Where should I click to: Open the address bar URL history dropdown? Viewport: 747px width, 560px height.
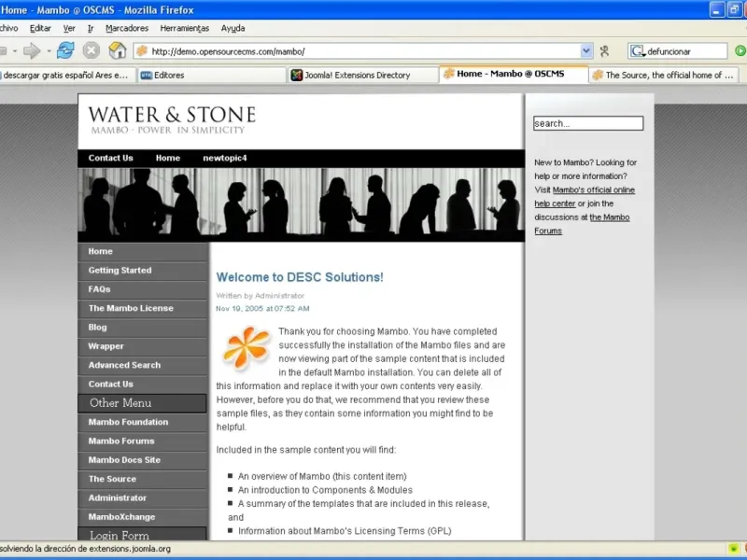click(586, 51)
